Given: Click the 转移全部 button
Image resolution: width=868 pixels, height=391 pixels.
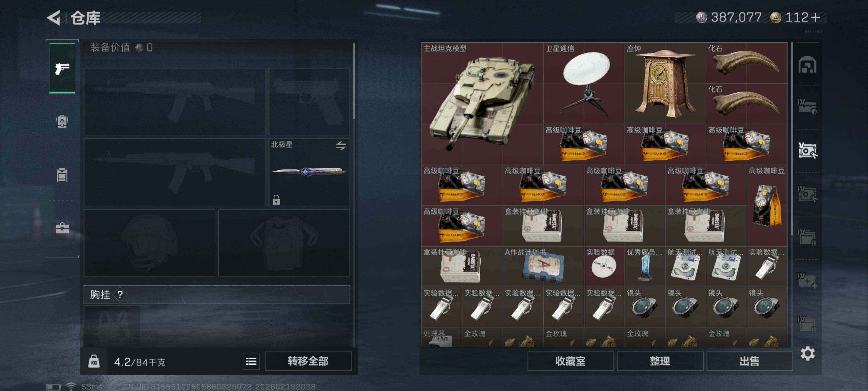Looking at the screenshot, I should (x=308, y=361).
